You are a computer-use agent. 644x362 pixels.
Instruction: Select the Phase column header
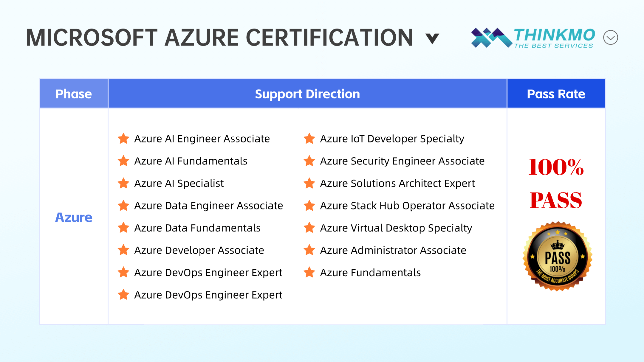click(74, 94)
